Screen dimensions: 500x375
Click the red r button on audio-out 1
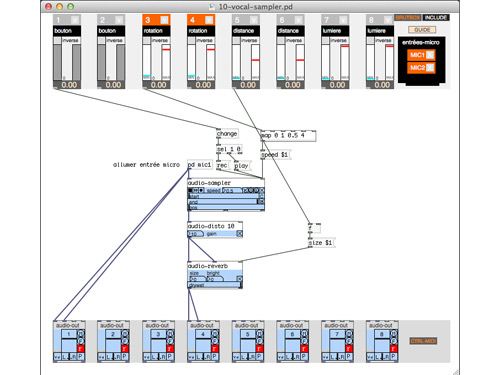point(80,349)
